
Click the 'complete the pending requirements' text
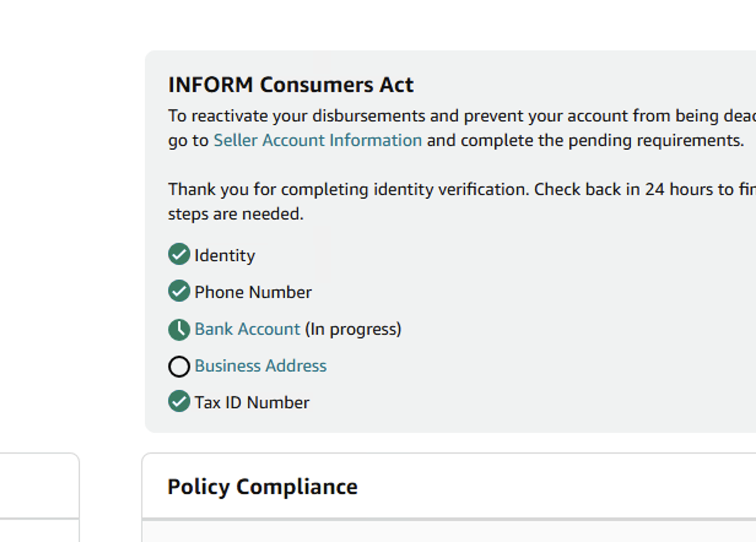click(601, 140)
